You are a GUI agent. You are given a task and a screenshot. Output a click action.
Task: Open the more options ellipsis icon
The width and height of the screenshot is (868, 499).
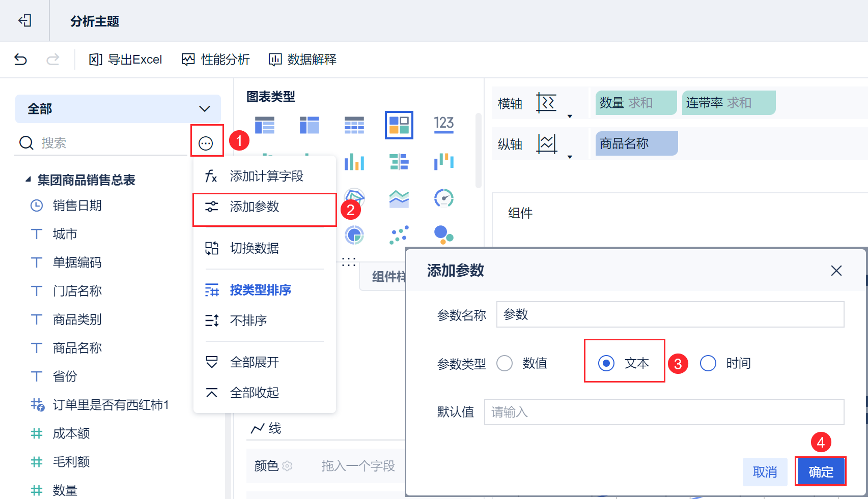[x=206, y=143]
